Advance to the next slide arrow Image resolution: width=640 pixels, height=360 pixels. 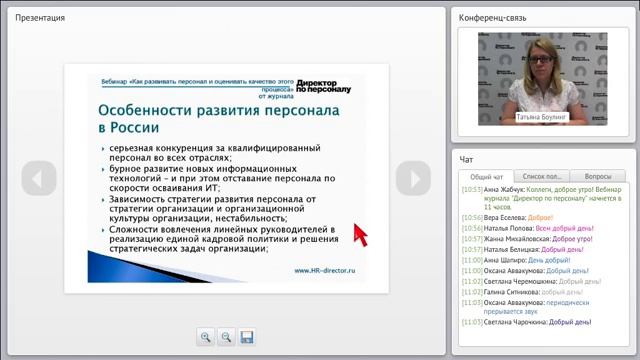point(413,178)
